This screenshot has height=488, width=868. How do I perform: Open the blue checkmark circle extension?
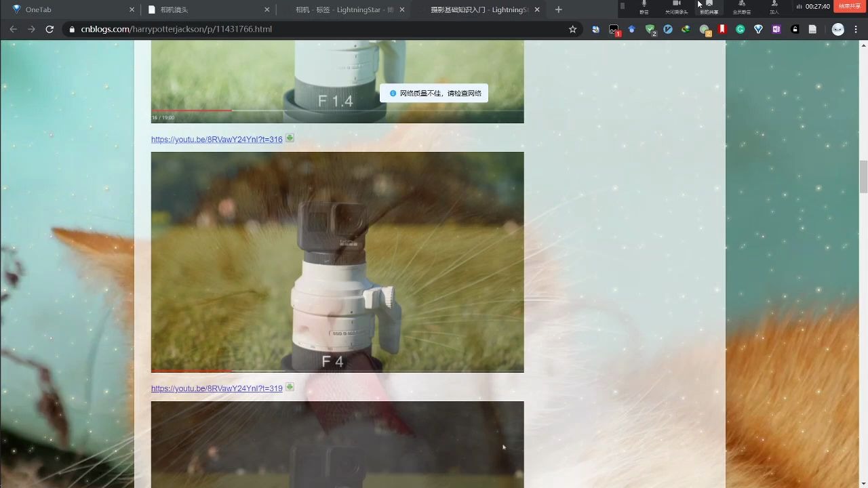click(x=668, y=29)
